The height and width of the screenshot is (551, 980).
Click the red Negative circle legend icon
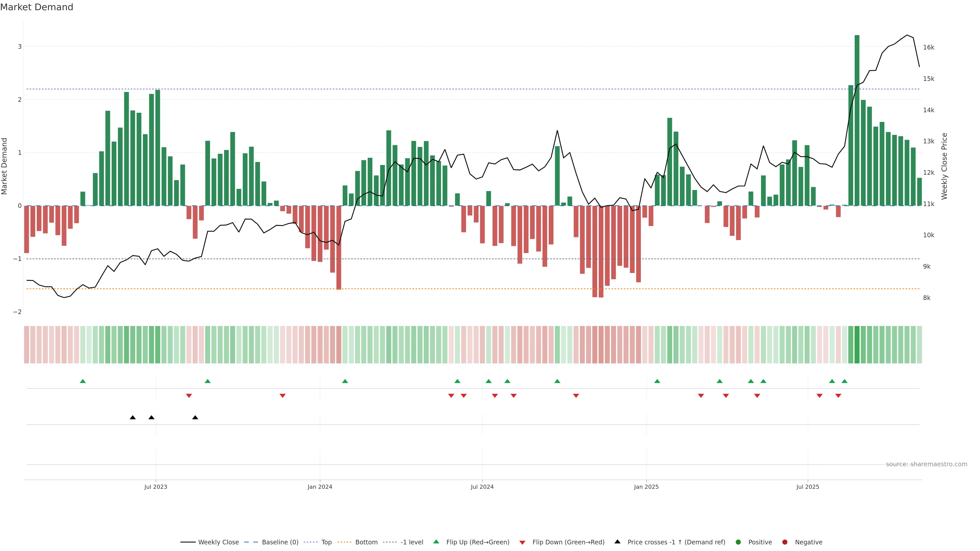[x=785, y=542]
